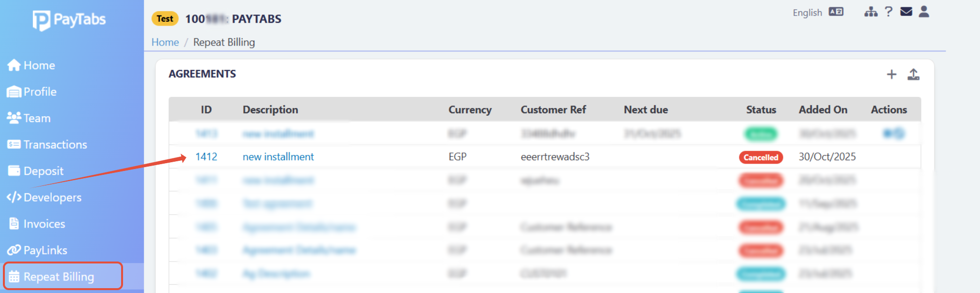Image resolution: width=980 pixels, height=293 pixels.
Task: Open the user account icon
Action: [x=924, y=12]
